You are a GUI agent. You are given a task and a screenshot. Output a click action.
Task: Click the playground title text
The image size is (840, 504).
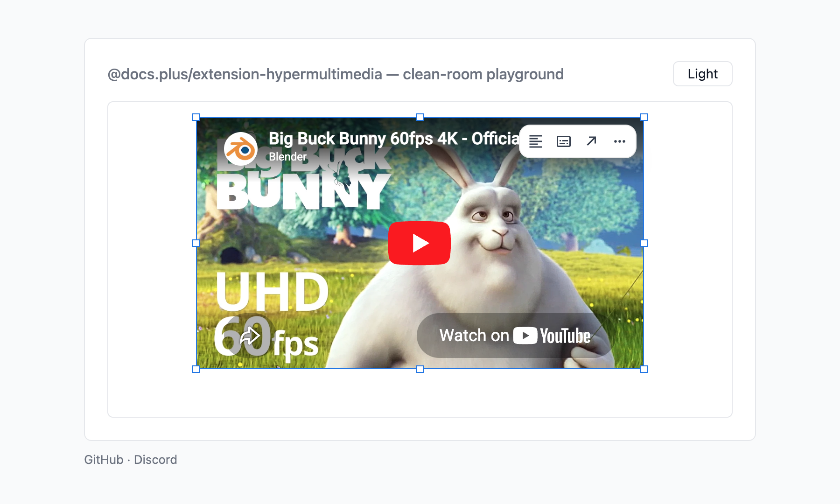tap(336, 74)
